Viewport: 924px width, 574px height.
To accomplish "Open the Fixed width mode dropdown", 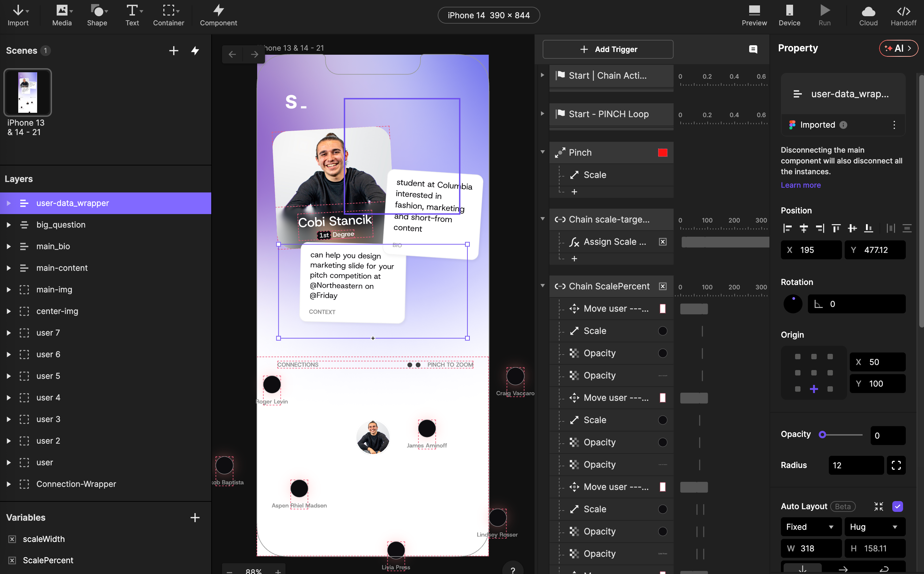I will pos(810,526).
